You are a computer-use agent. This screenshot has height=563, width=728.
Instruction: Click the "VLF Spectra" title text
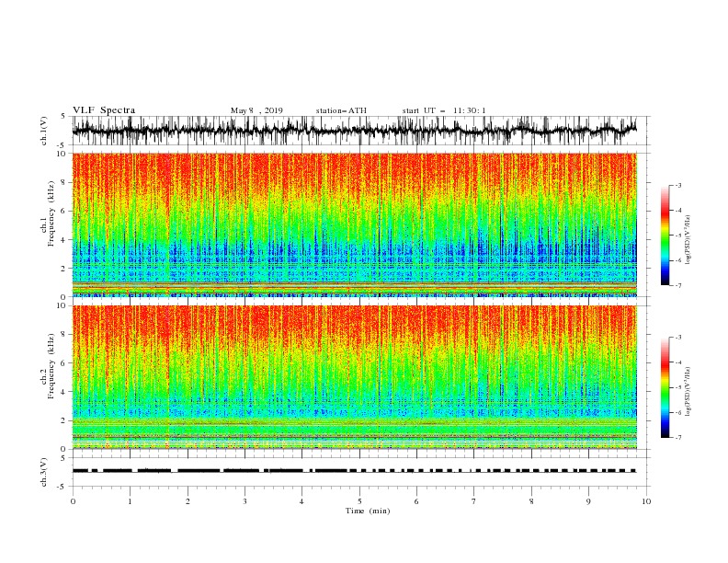click(x=104, y=110)
